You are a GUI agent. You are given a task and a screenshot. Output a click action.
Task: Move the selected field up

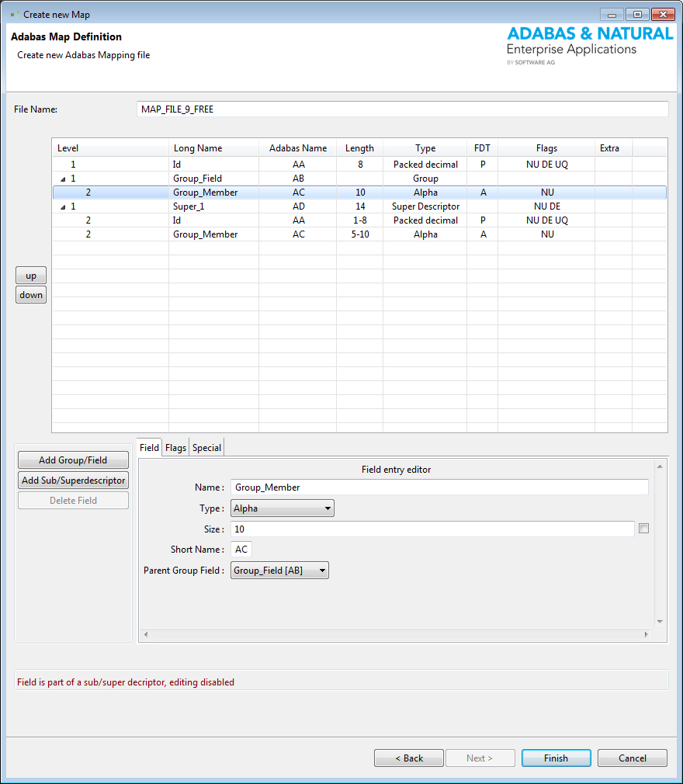pyautogui.click(x=30, y=275)
